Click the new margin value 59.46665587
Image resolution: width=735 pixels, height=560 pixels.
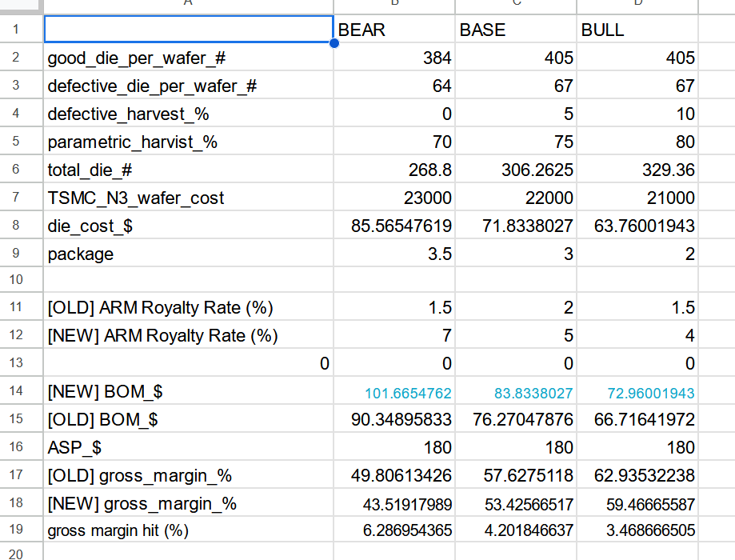(637, 502)
